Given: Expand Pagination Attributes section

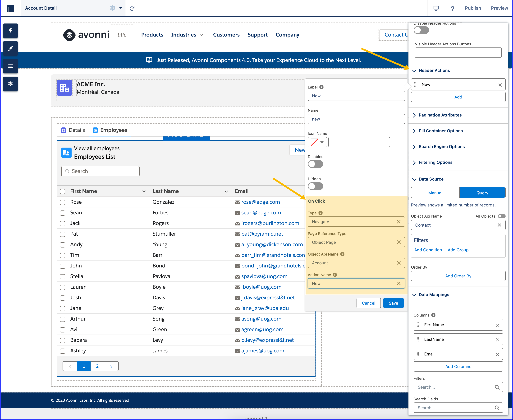Looking at the screenshot, I should click(440, 115).
